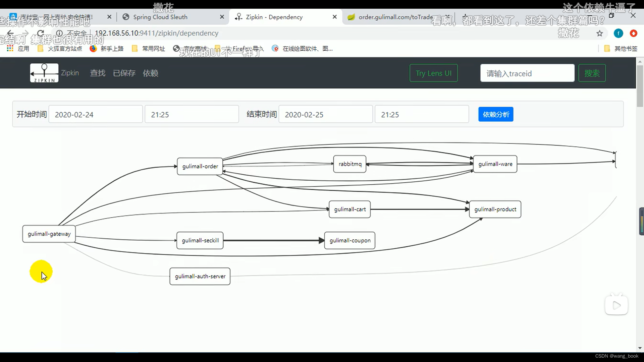This screenshot has width=644, height=362.
Task: Click the Zipkin logo icon
Action: click(x=44, y=73)
